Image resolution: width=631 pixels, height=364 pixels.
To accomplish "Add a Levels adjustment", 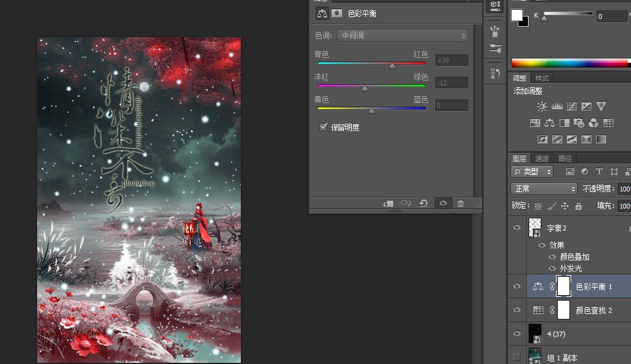I will [x=557, y=106].
